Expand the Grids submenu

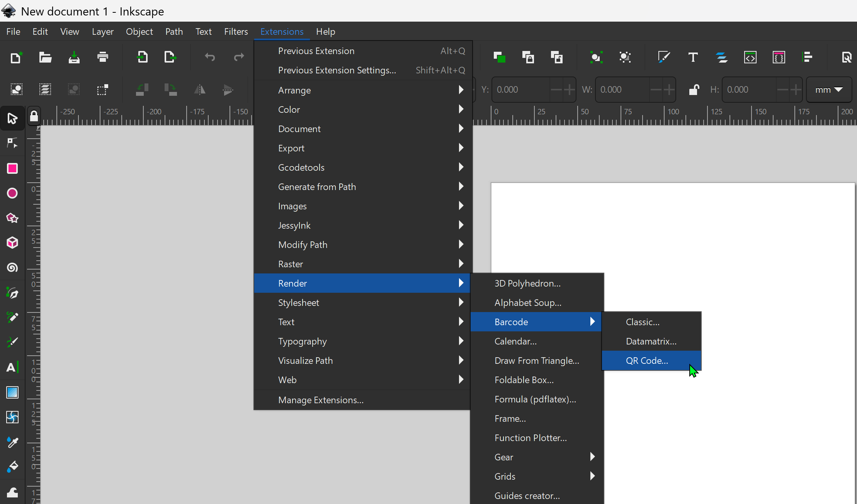click(x=541, y=476)
